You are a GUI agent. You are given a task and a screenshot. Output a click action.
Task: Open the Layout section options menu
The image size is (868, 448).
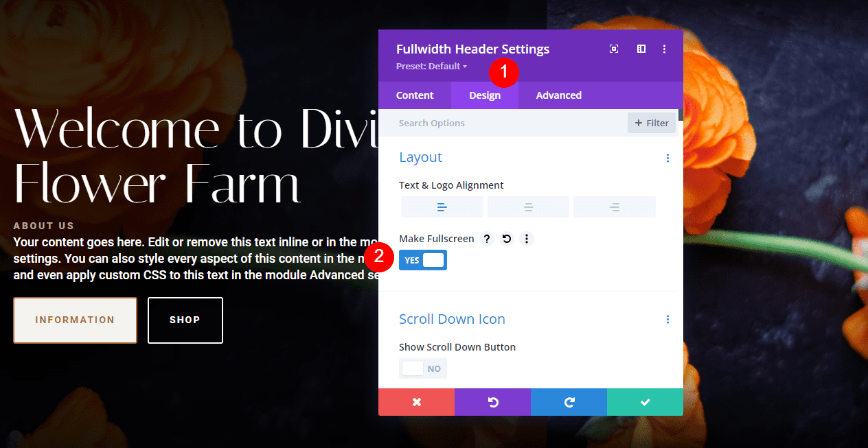coord(667,158)
